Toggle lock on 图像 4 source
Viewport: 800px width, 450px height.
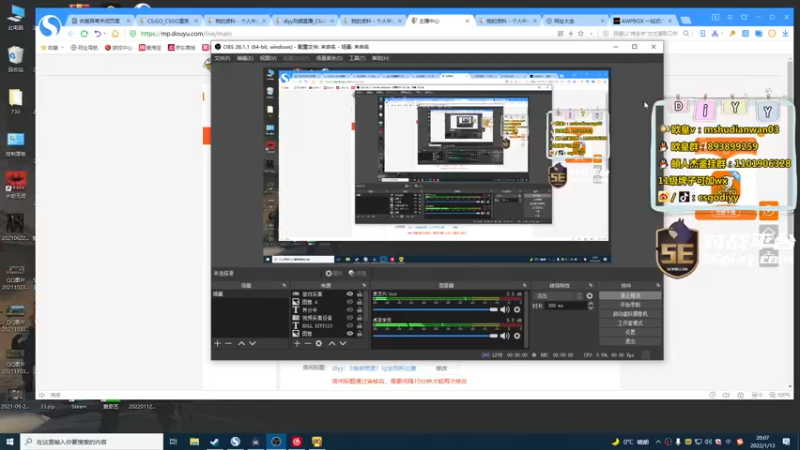coord(360,302)
